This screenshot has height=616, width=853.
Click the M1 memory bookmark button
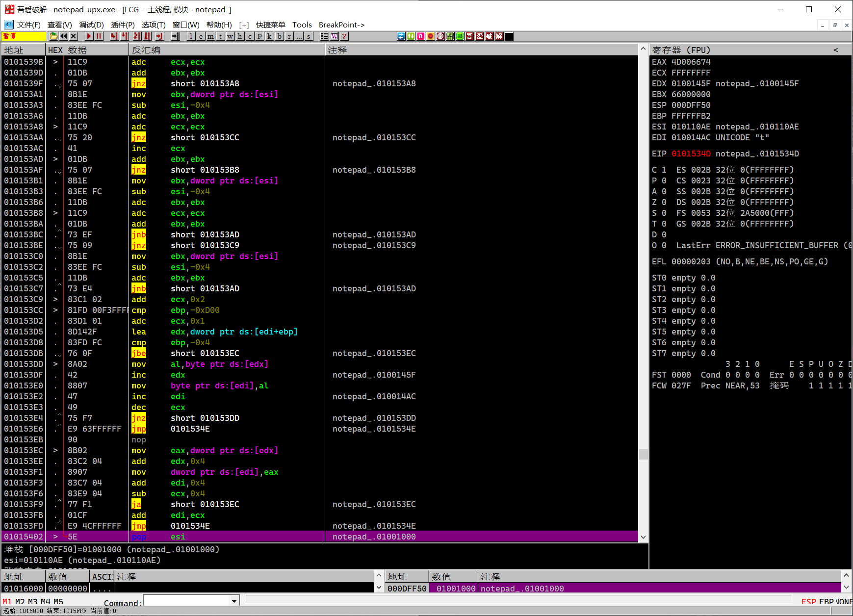pyautogui.click(x=7, y=602)
